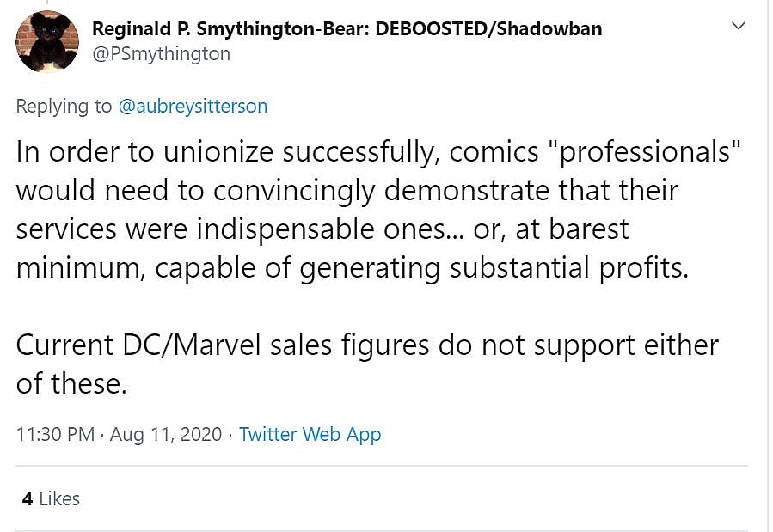Click the word "Likes" below the tweet

click(x=59, y=498)
